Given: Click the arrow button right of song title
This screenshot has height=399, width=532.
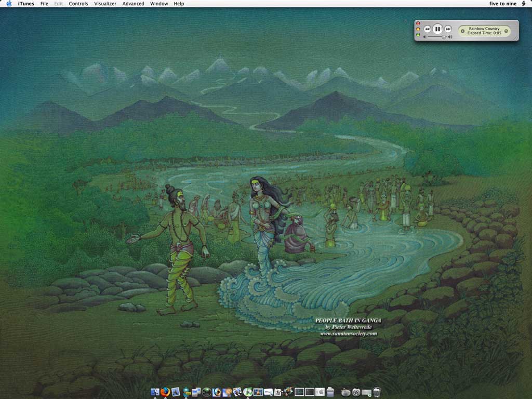Looking at the screenshot, I should (x=506, y=31).
